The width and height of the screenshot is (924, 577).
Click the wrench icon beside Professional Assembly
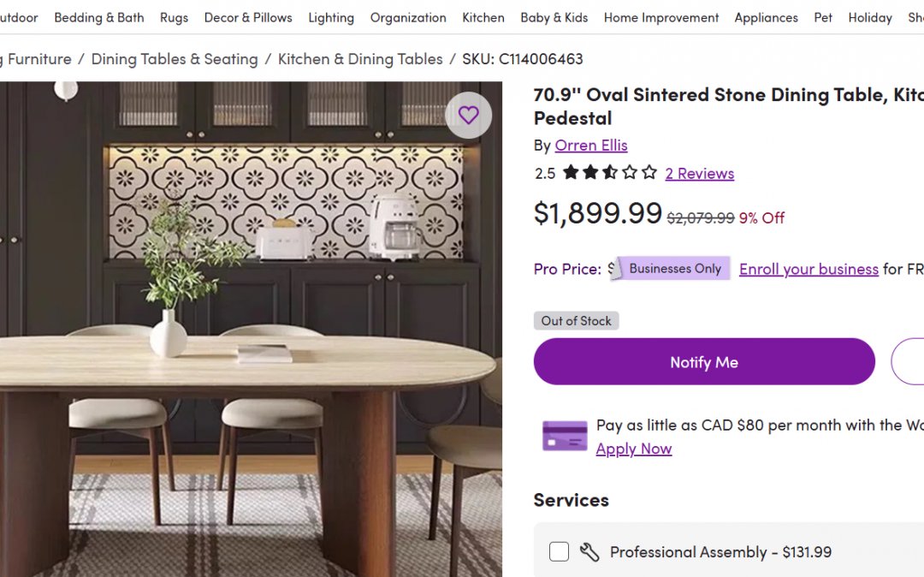point(589,552)
